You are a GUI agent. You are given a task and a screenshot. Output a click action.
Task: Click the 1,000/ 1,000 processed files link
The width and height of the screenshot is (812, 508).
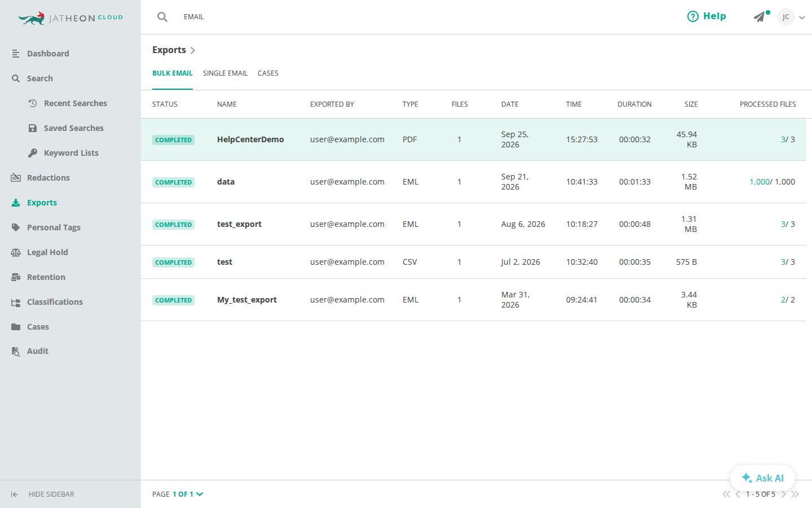point(772,182)
